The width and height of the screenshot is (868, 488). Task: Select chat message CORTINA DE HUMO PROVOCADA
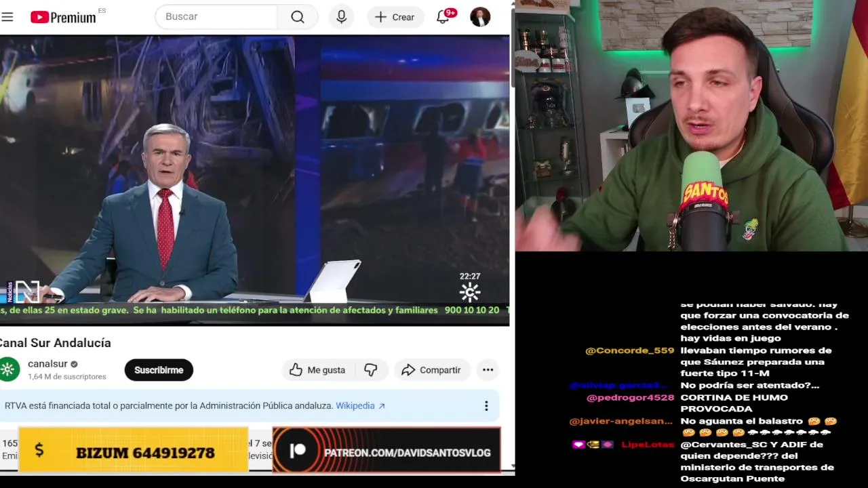[x=734, y=403]
